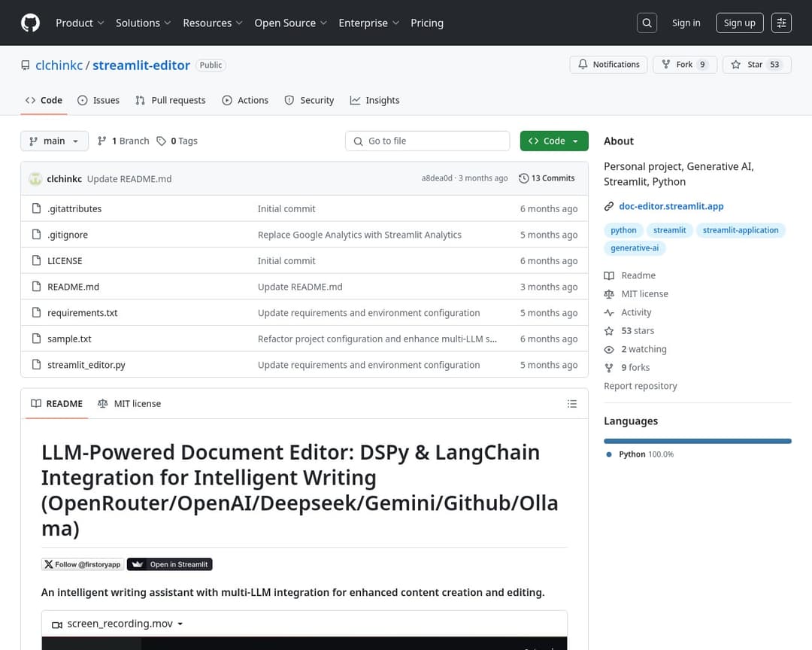Click the book icon beside Readme
This screenshot has width=812, height=650.
click(x=609, y=276)
